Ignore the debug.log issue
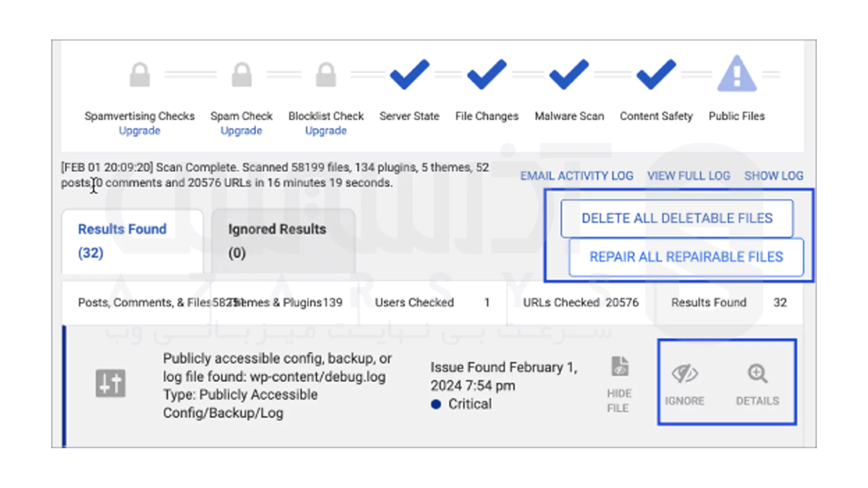The width and height of the screenshot is (868, 488). click(x=684, y=383)
